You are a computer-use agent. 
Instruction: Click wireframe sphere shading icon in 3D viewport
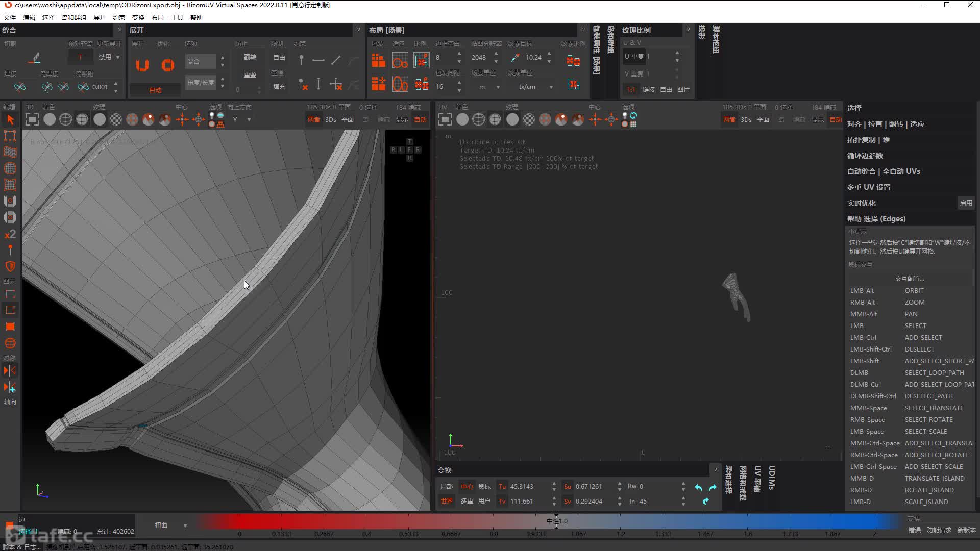pos(66,119)
